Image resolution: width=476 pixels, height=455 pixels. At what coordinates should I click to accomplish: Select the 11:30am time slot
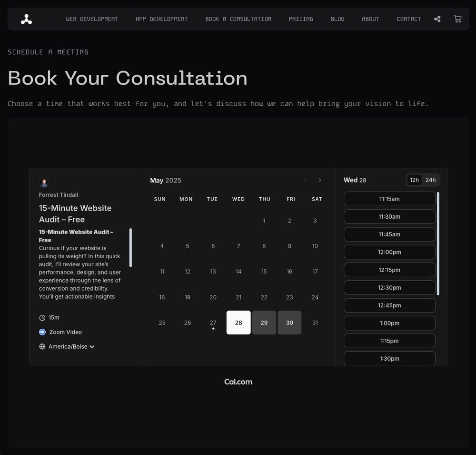(x=389, y=217)
